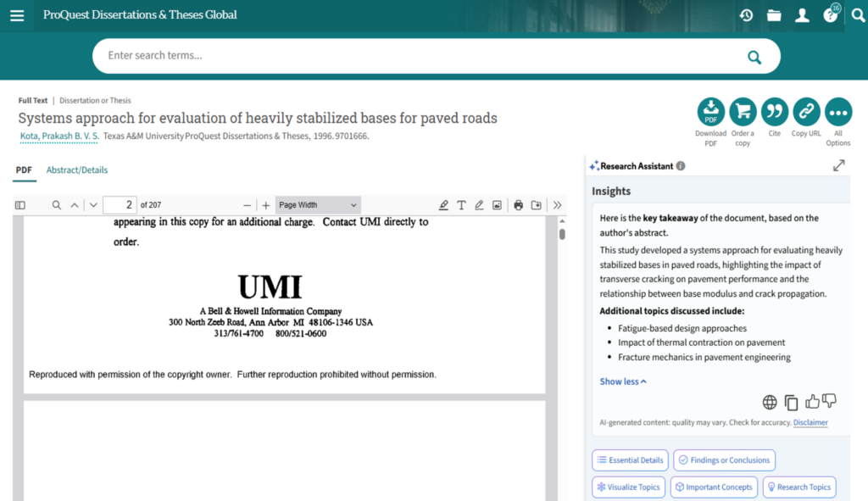Screen dimensions: 868x501
Task: Open All Options ellipsis icon
Action: click(x=838, y=112)
